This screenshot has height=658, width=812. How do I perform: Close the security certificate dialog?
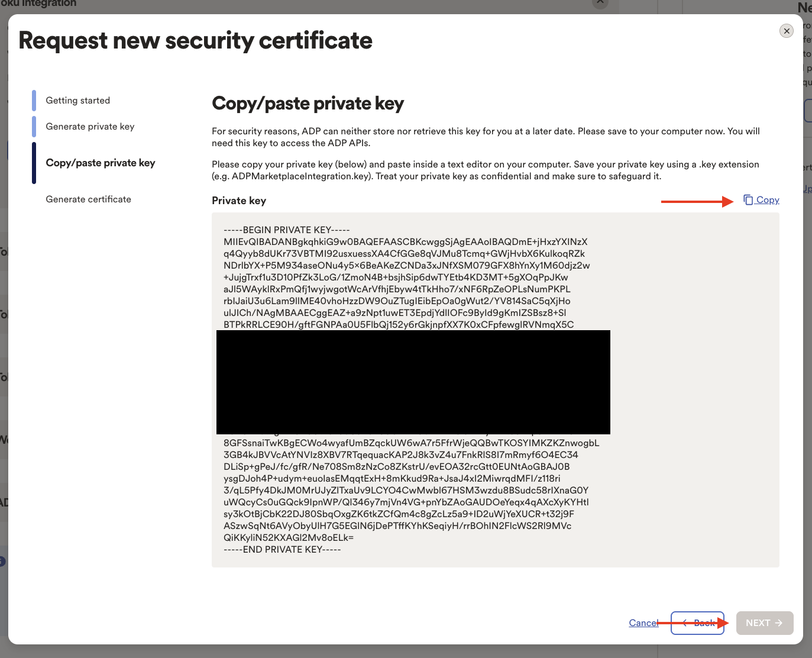[x=787, y=31]
